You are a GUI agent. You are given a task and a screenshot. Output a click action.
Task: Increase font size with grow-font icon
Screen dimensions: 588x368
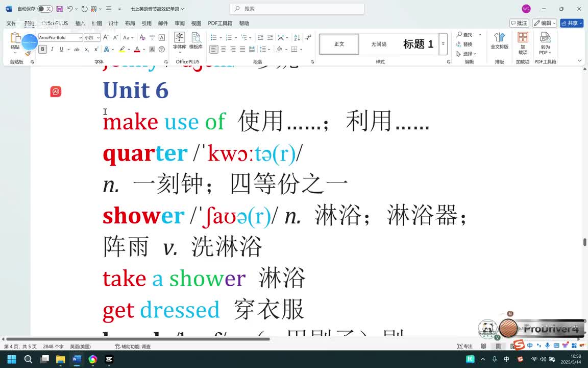(106, 37)
